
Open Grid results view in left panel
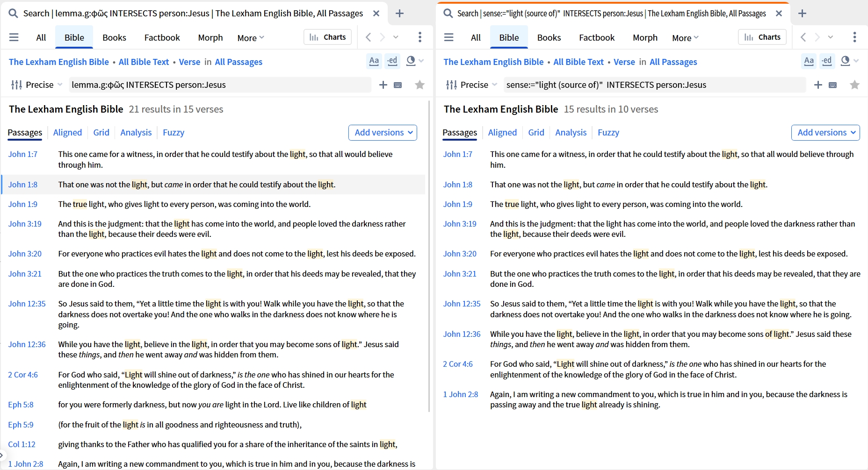(x=101, y=133)
